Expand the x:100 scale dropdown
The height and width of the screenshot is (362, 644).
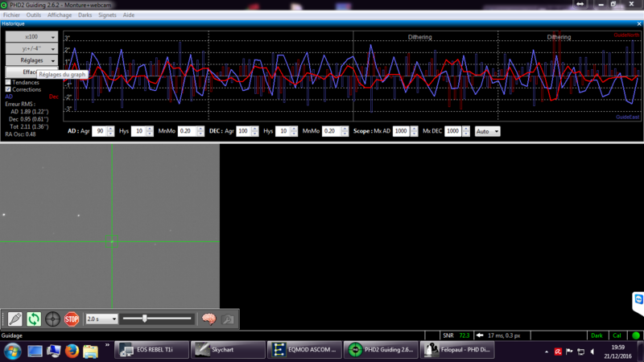(31, 37)
